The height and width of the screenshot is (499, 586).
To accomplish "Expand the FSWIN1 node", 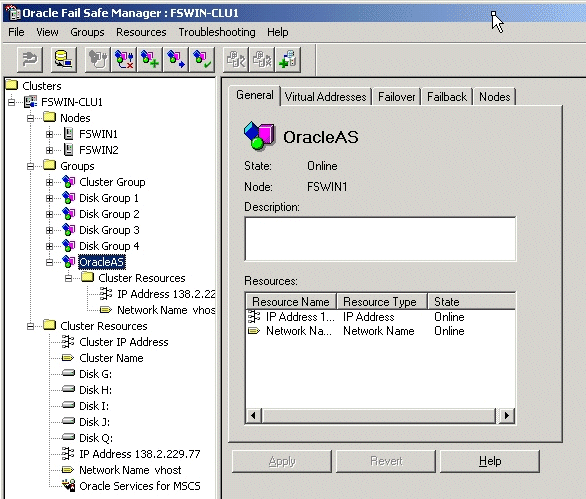I will point(49,134).
